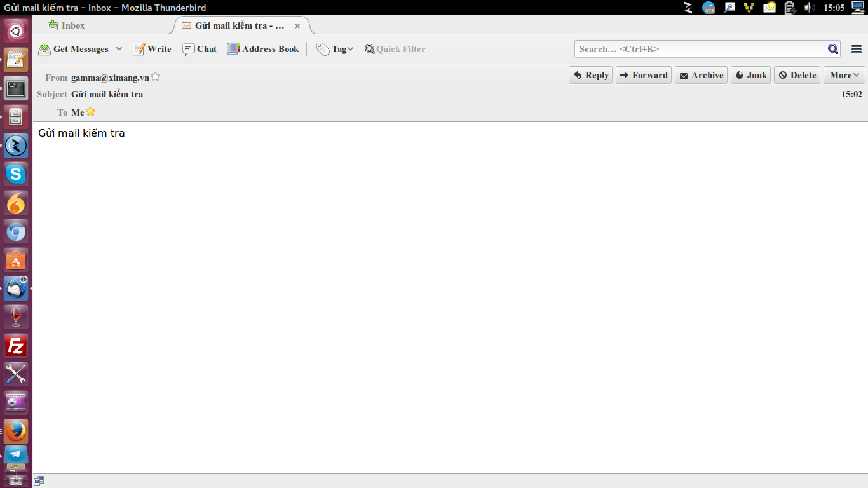Open the battery indicator menu
This screenshot has width=868, height=488.
pos(790,8)
